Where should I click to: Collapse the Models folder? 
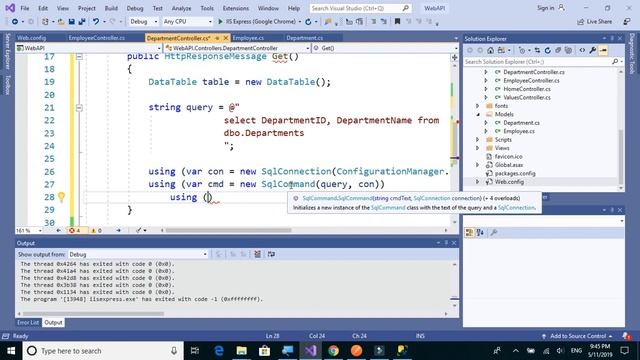point(478,114)
